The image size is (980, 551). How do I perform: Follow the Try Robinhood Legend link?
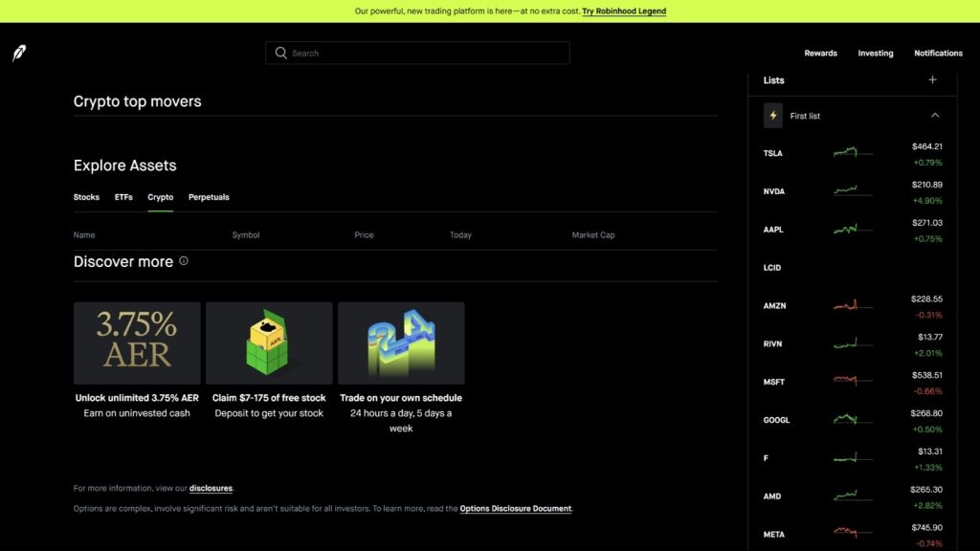pos(624,11)
